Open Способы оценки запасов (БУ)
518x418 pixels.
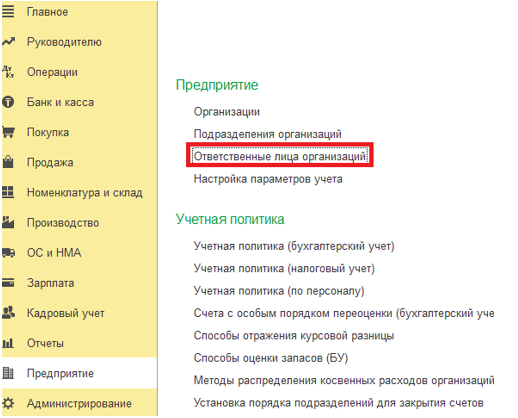click(x=271, y=358)
